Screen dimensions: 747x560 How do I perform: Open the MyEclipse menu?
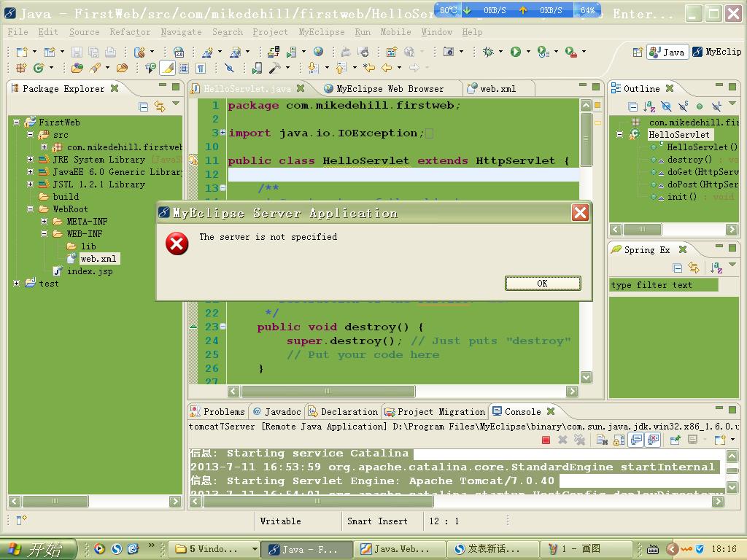click(321, 32)
